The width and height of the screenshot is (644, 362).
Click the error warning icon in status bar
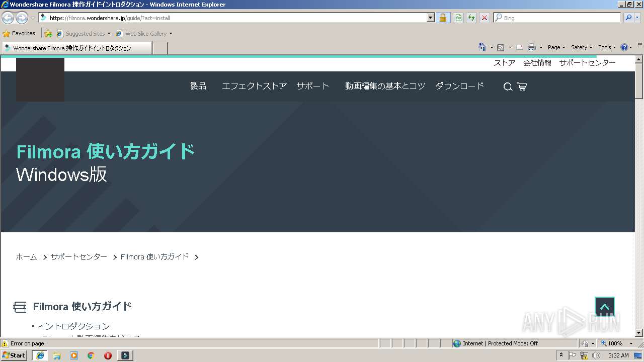click(x=5, y=344)
